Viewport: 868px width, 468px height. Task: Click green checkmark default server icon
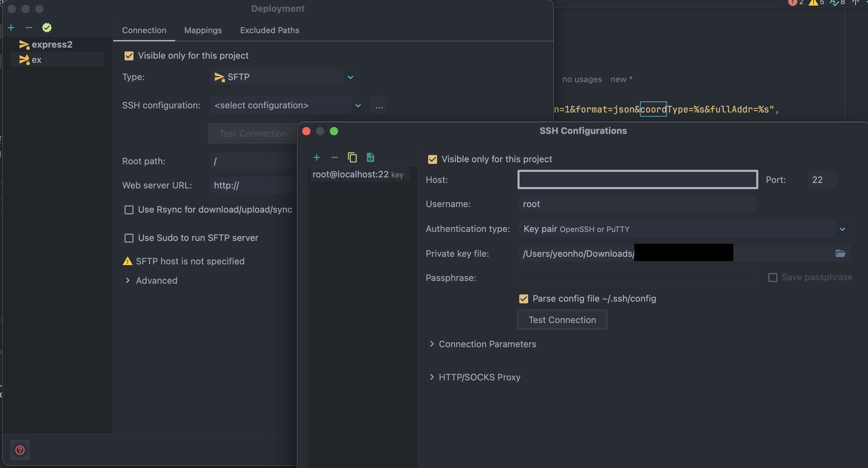point(47,28)
